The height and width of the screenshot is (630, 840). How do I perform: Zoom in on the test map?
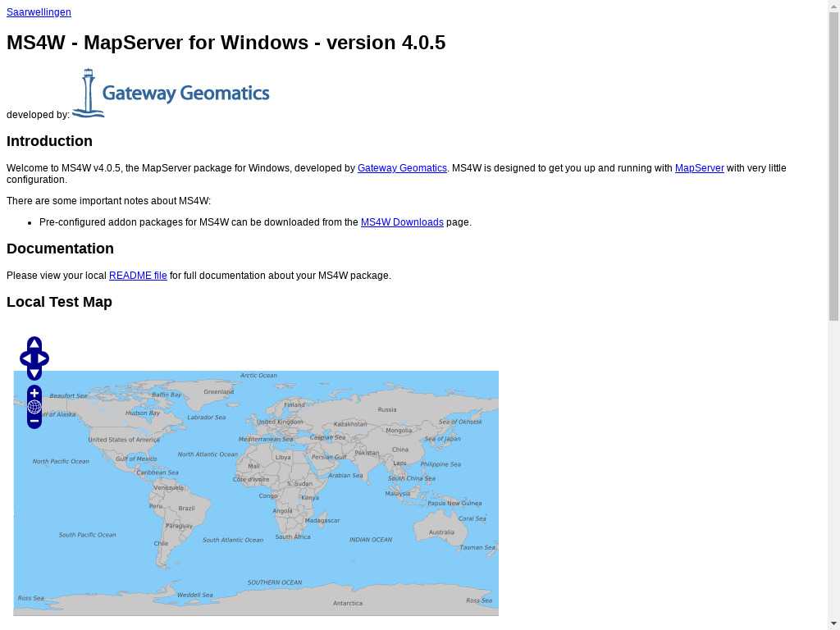point(34,393)
